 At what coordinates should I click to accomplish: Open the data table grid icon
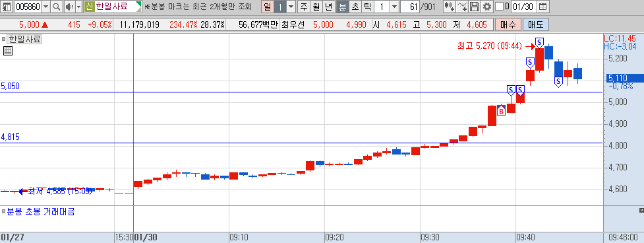tap(8, 51)
